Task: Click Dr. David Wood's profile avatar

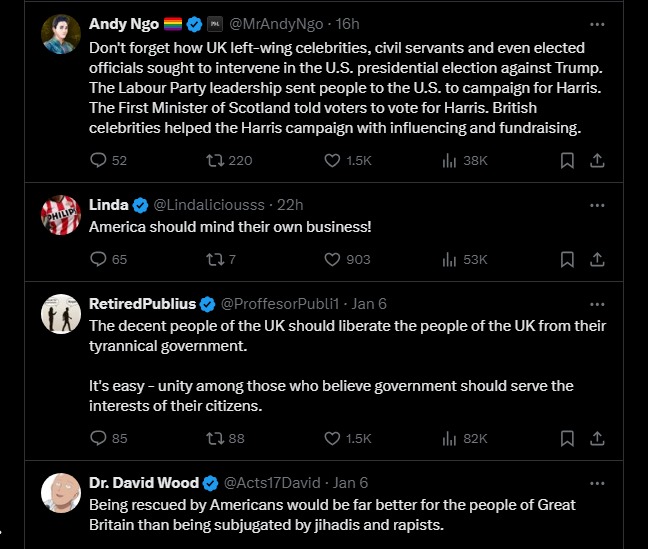Action: click(60, 492)
